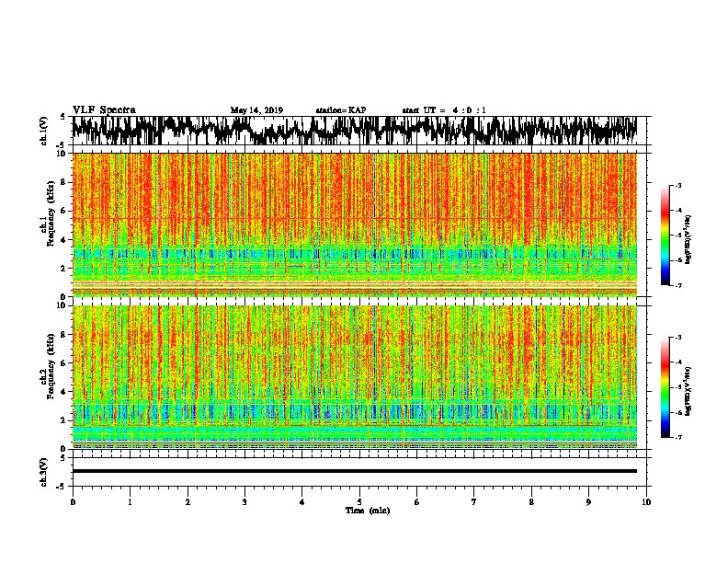Click the "-4" tick on ch.2 colorbar
The image size is (728, 563).
[x=678, y=362]
